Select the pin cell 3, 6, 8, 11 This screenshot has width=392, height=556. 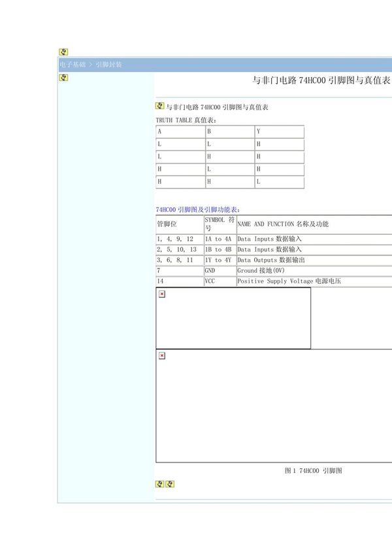click(180, 260)
